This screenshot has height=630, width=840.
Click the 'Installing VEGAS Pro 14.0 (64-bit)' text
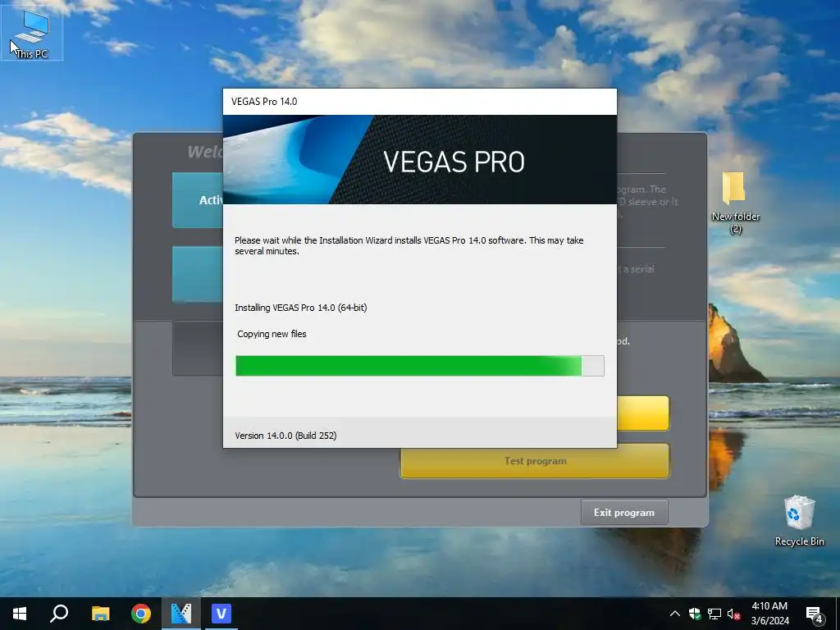coord(300,308)
